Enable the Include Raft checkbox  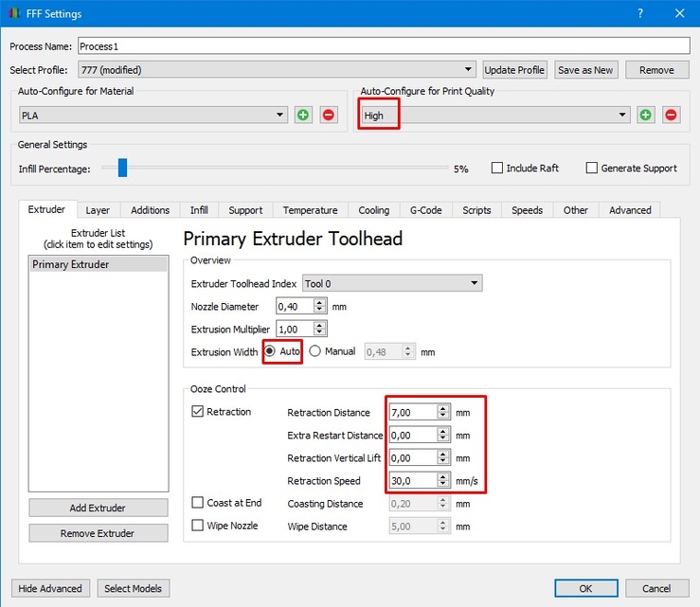tap(497, 168)
